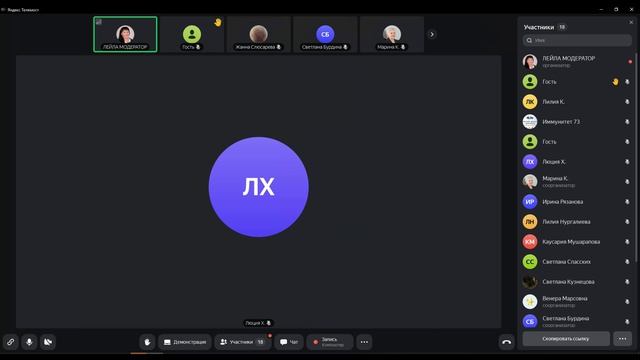The height and width of the screenshot is (360, 640).
Task: Click microphone icon for Каусария Мушарапова
Action: [x=627, y=242]
